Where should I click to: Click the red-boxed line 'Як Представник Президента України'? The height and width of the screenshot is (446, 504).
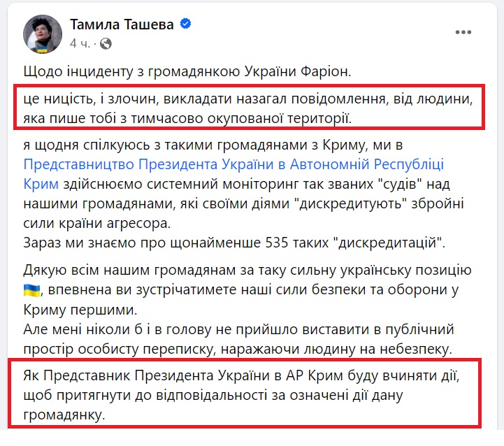pos(241,375)
